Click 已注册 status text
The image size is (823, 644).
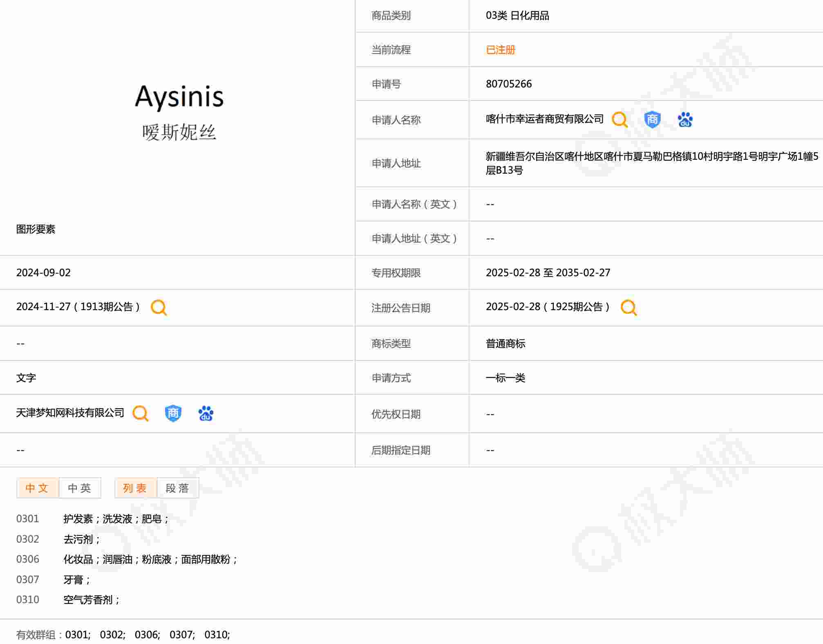(500, 50)
